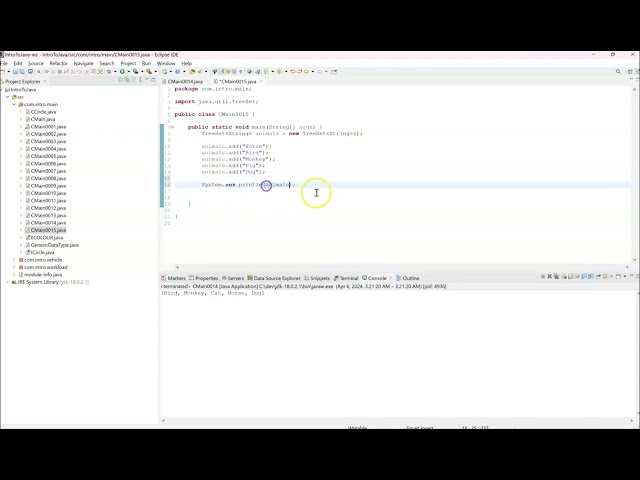Open the Navigate menu
The height and width of the screenshot is (480, 640).
pyautogui.click(x=84, y=63)
